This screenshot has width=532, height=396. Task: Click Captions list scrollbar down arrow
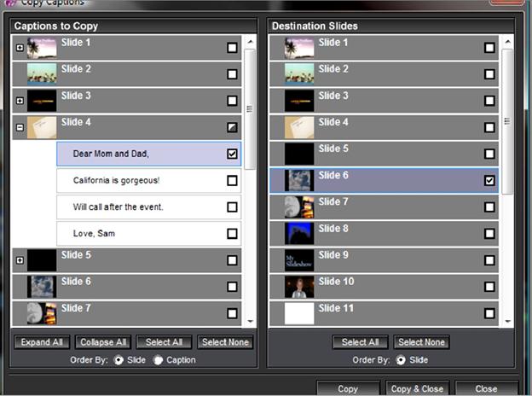click(x=251, y=321)
